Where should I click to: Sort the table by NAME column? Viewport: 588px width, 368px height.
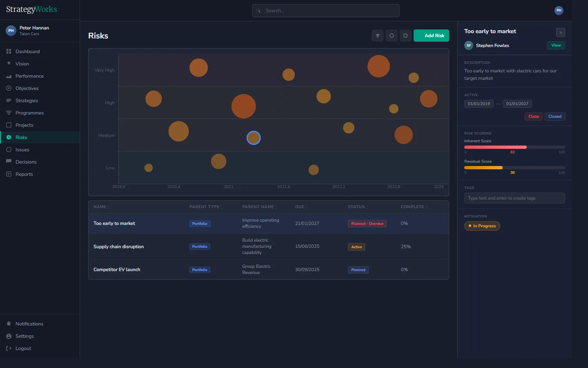101,207
